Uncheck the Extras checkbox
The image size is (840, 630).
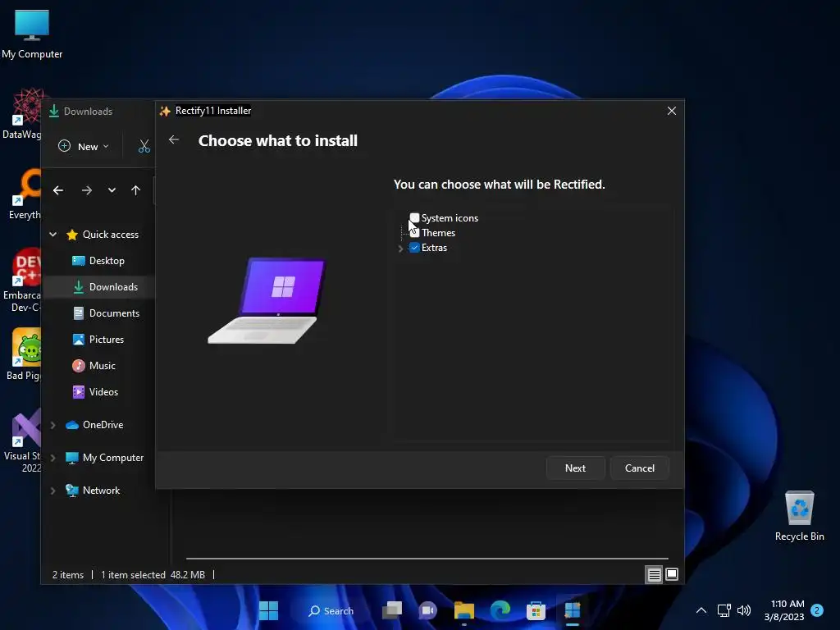pyautogui.click(x=414, y=248)
